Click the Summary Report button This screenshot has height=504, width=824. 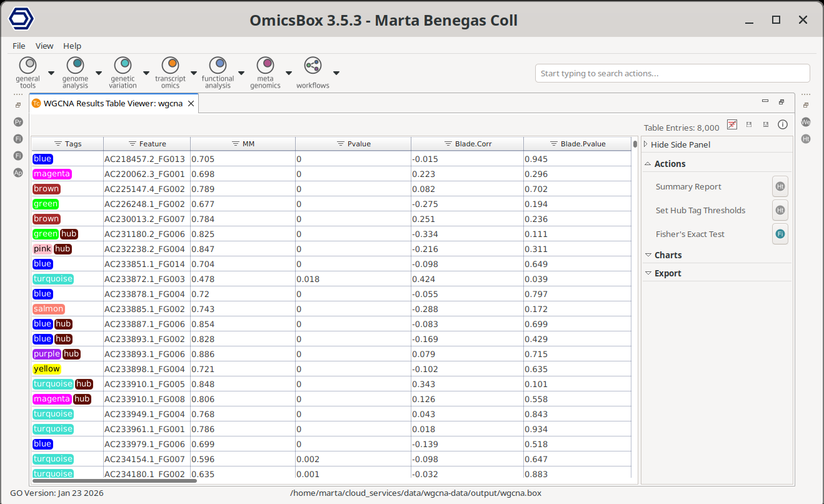pyautogui.click(x=688, y=187)
